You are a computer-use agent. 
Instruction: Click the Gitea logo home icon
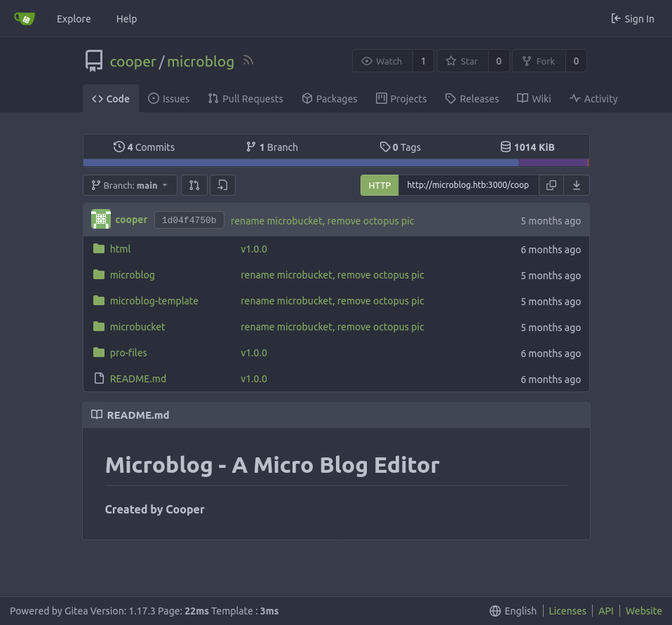(x=25, y=19)
